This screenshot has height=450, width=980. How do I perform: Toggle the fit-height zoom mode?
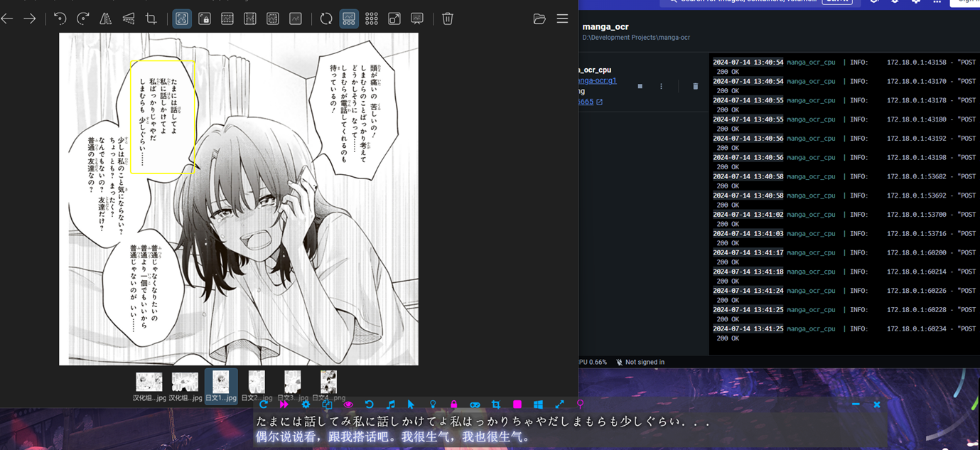point(250,18)
